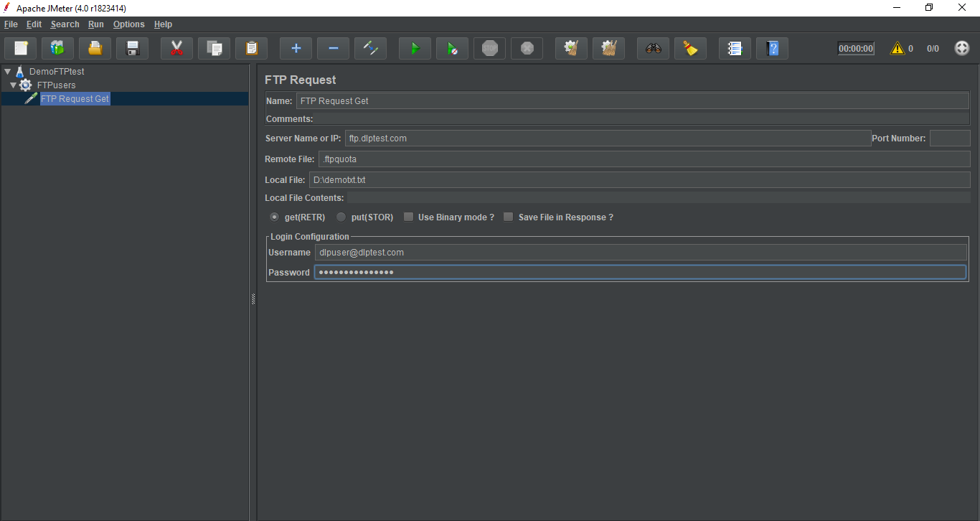Click the Remote File text field

point(644,159)
